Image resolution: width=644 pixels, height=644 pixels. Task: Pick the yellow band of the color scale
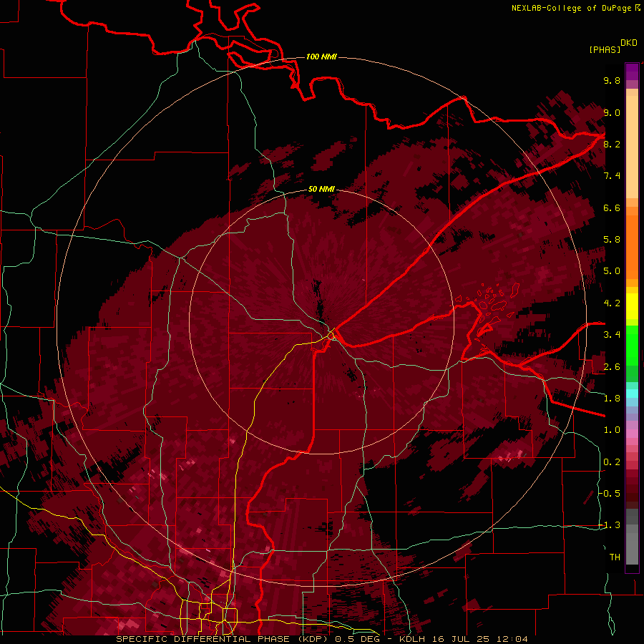tap(632, 306)
